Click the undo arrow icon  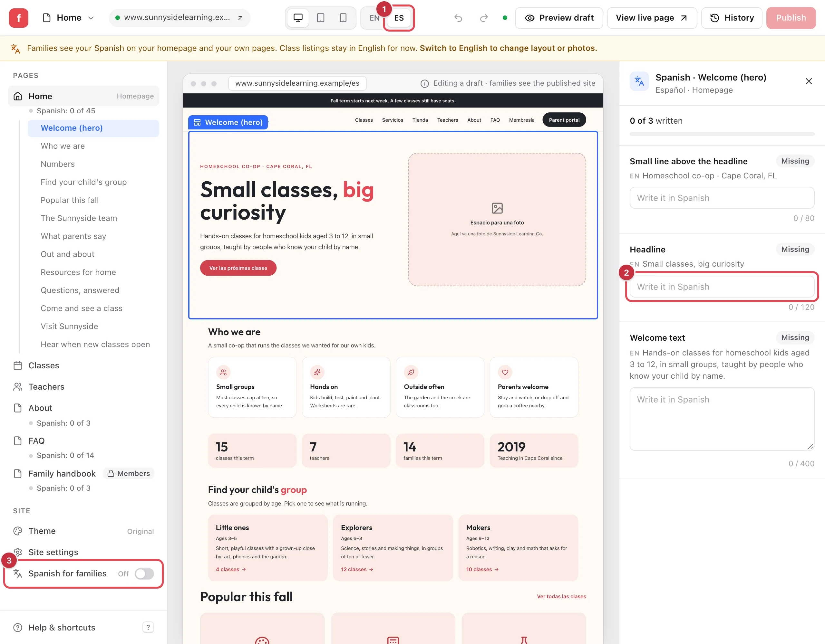[x=458, y=18]
